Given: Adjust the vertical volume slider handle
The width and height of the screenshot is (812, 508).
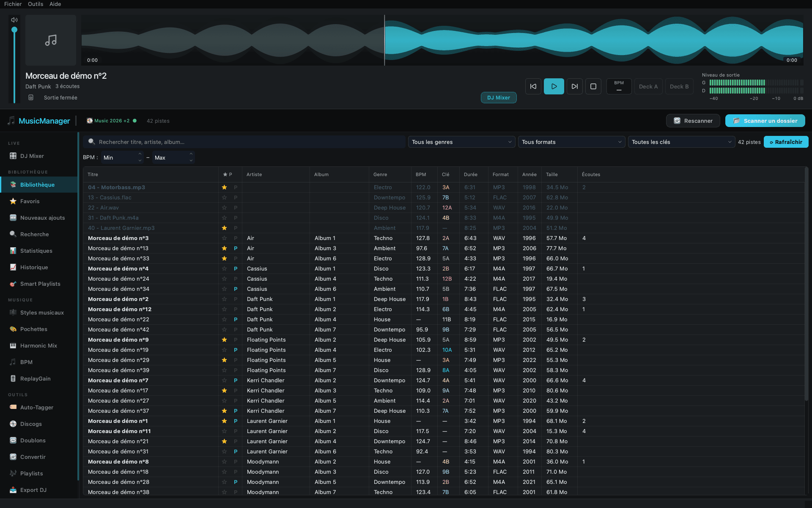Looking at the screenshot, I should [14, 30].
